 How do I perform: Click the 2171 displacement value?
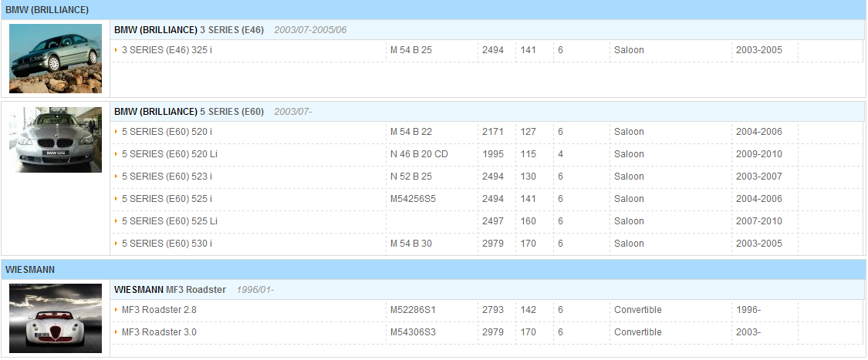(x=493, y=132)
